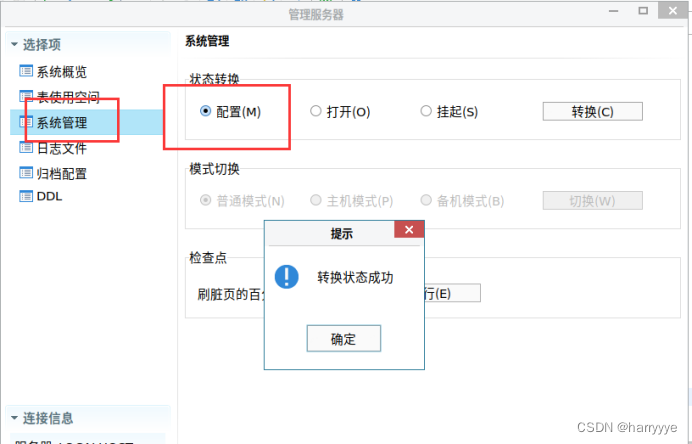Open 系统概览 page
The image size is (692, 444).
click(61, 71)
